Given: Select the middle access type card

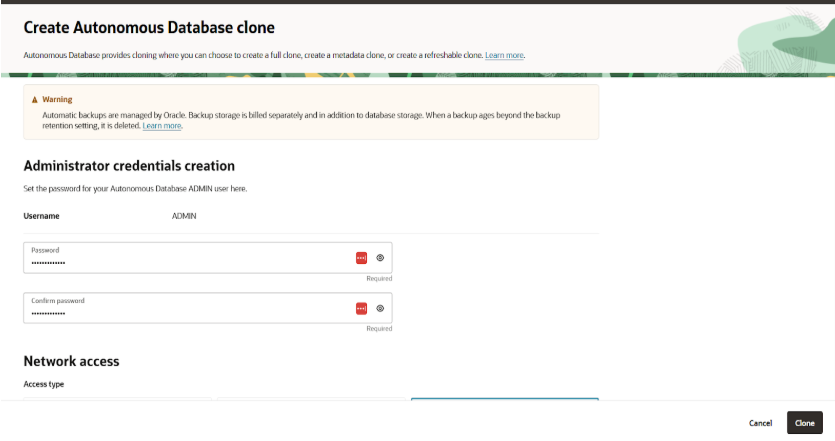Looking at the screenshot, I should 311,399.
